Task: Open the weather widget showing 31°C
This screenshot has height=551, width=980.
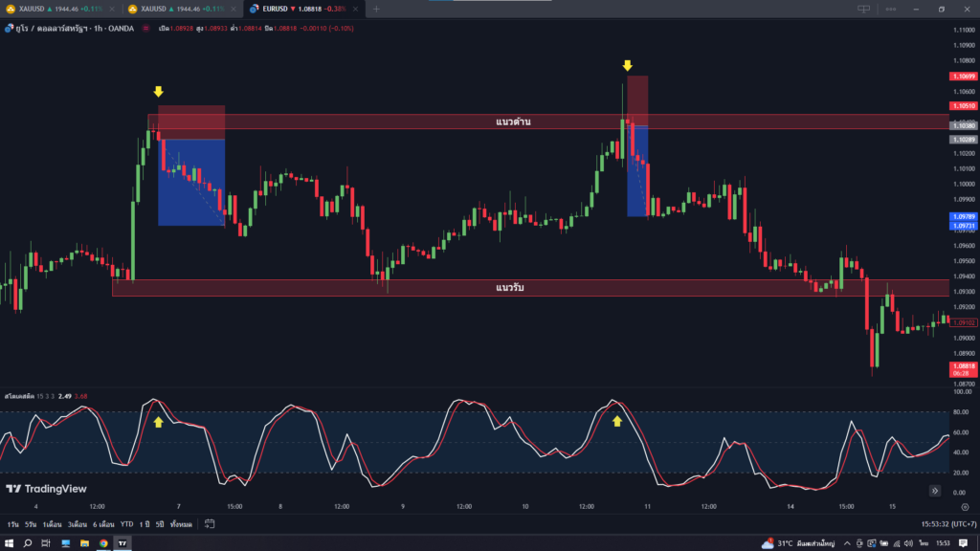Action: (x=798, y=543)
